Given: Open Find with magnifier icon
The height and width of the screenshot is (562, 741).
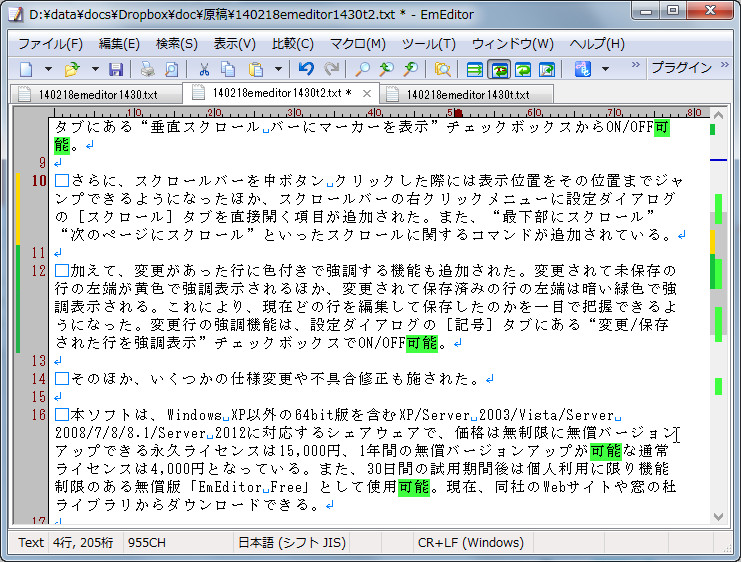Looking at the screenshot, I should click(x=362, y=69).
